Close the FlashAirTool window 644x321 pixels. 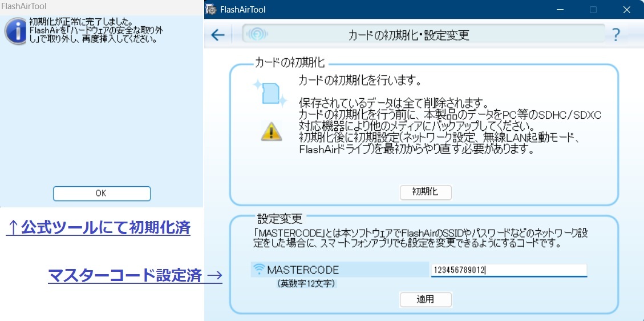[x=626, y=10]
